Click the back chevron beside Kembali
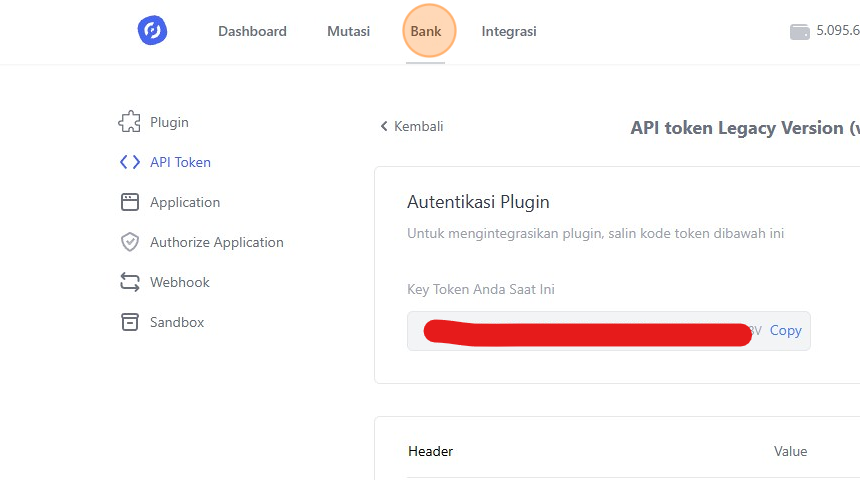Screen dimensions: 860x480 (x=384, y=126)
